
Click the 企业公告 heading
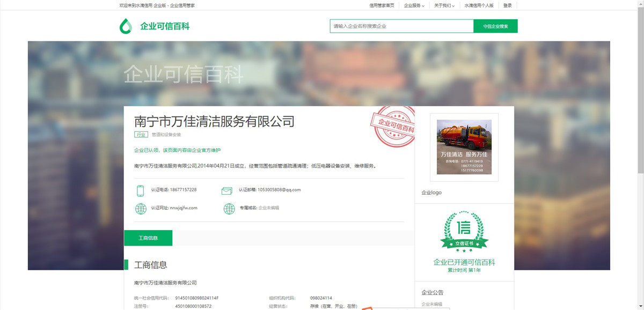[x=433, y=293]
